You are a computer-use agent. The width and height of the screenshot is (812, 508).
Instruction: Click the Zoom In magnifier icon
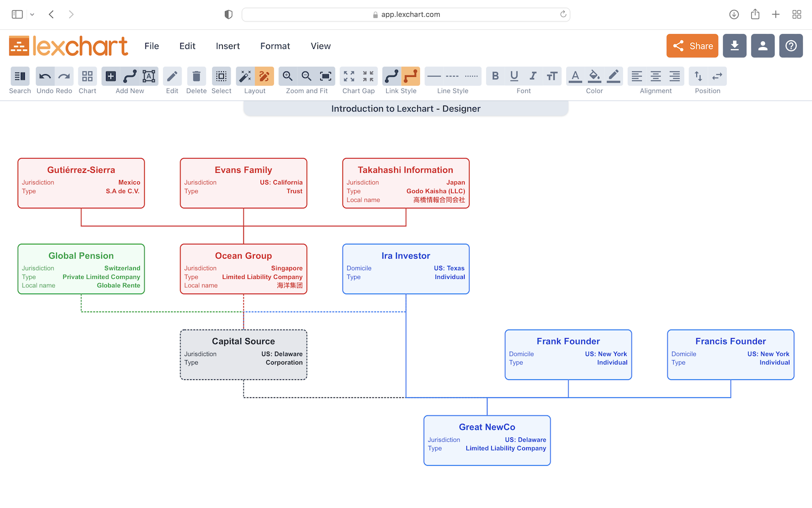[288, 76]
